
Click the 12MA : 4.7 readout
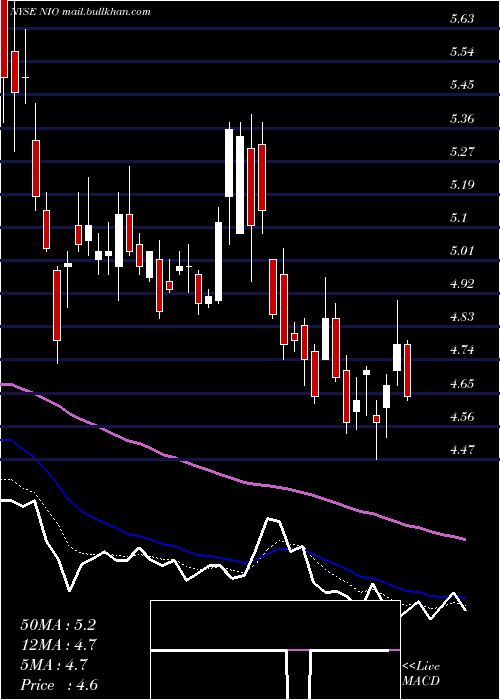pos(59,645)
